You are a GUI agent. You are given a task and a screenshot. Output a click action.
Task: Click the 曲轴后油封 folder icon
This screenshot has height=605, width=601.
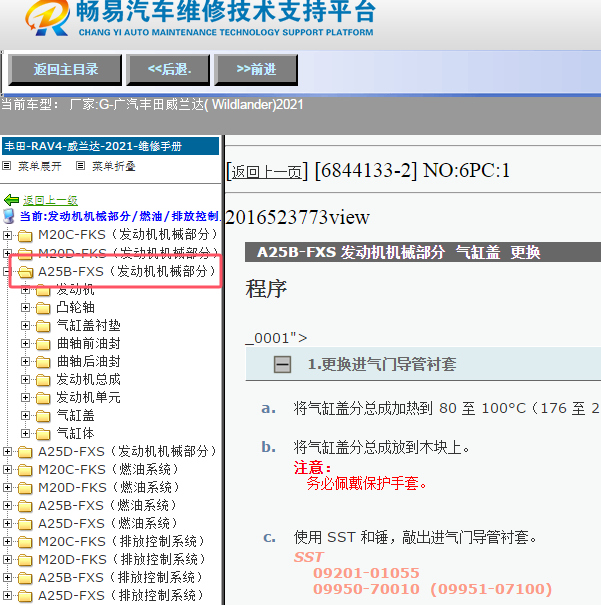tap(43, 362)
